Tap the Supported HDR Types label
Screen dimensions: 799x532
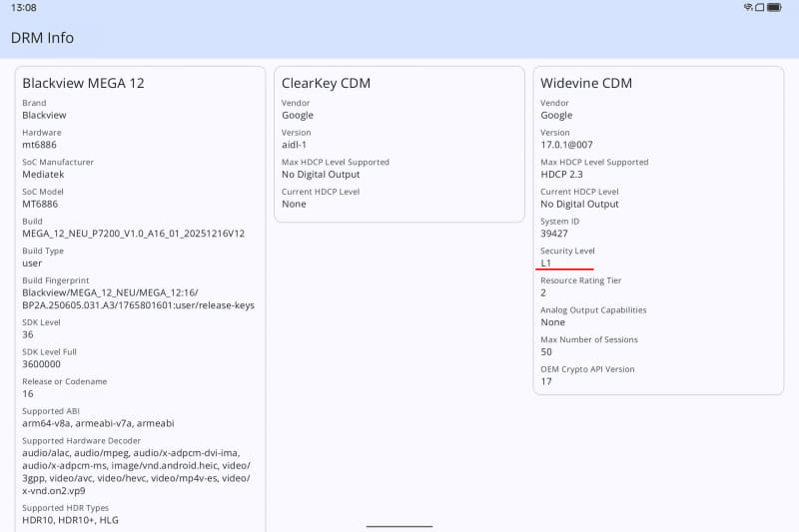click(65, 508)
